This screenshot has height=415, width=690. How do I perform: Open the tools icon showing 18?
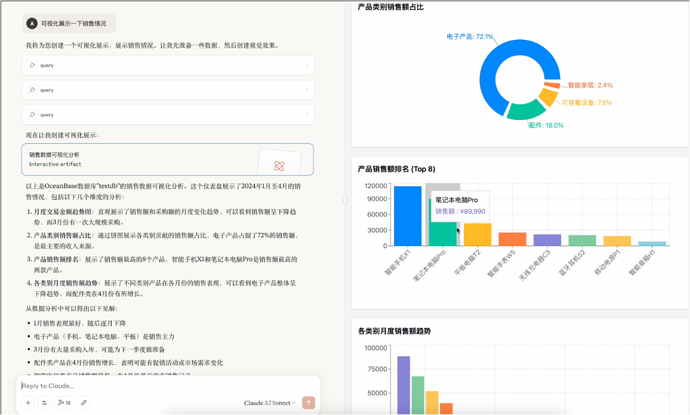pos(64,403)
